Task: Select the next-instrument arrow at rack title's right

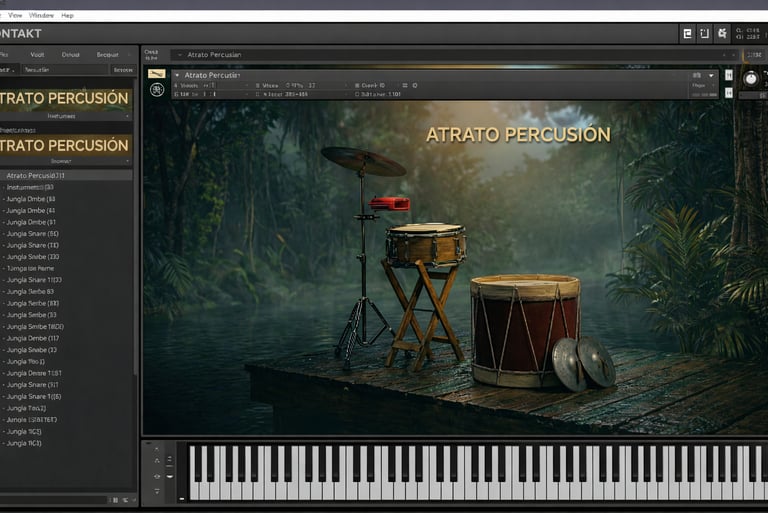Action: (x=733, y=55)
